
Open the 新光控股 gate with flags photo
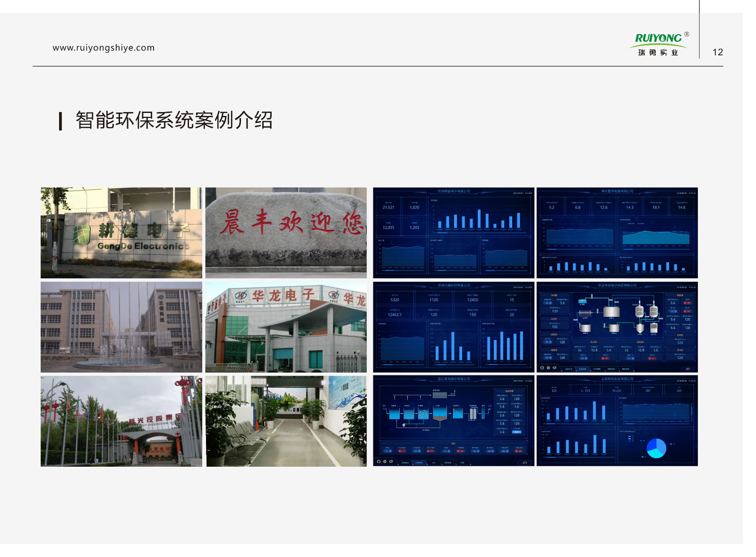tap(121, 421)
